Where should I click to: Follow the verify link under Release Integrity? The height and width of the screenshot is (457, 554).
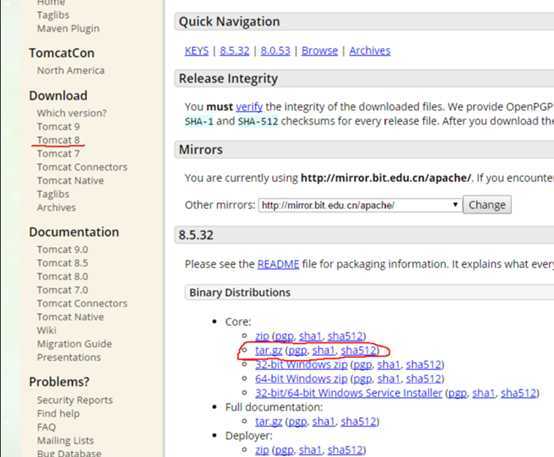249,107
